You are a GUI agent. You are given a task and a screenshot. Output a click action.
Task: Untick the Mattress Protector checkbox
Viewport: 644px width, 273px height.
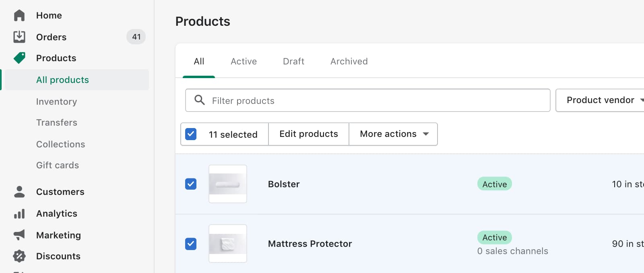(191, 244)
